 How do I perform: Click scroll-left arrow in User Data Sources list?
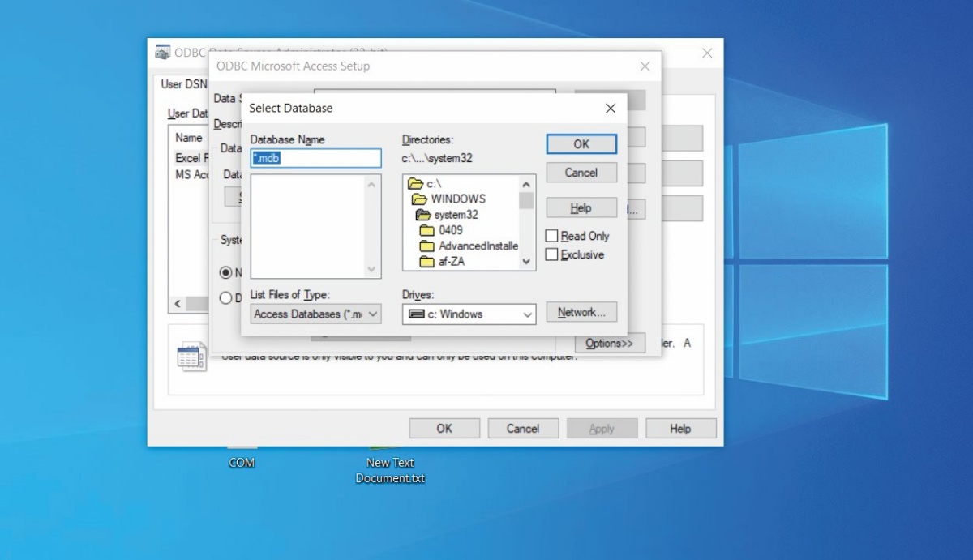tap(178, 304)
